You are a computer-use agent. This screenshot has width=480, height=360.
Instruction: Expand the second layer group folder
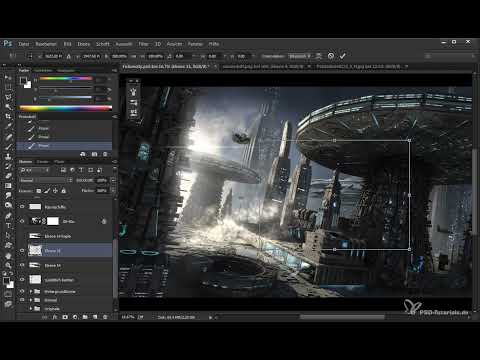point(31,300)
